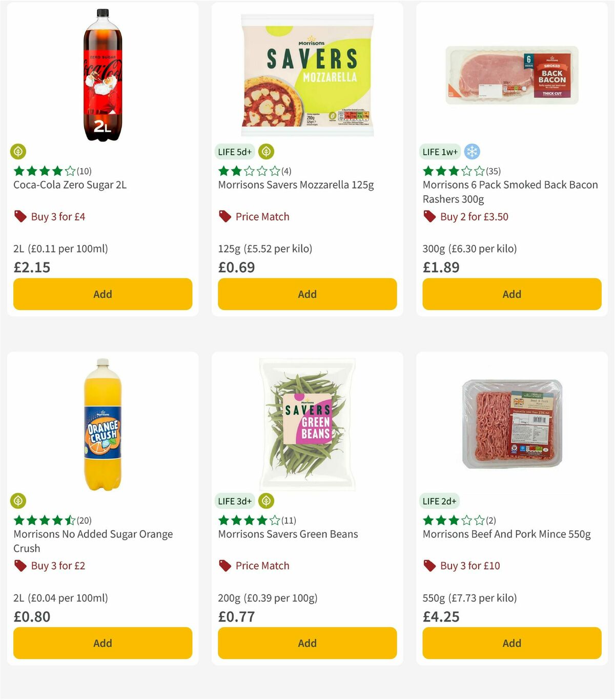Select the snowflake frozen icon on the bacon
This screenshot has width=615, height=700.
pyautogui.click(x=473, y=152)
